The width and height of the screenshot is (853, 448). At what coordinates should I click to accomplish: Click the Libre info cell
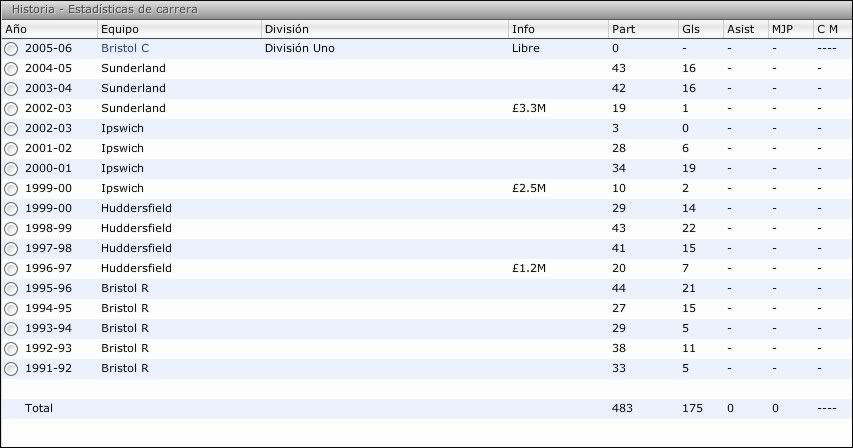tap(526, 48)
